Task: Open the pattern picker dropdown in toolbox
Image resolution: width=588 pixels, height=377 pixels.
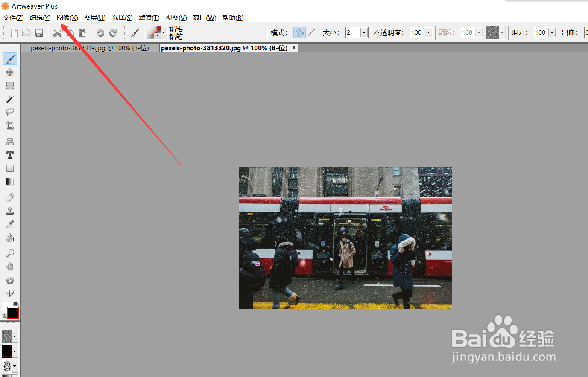Action: pyautogui.click(x=15, y=351)
